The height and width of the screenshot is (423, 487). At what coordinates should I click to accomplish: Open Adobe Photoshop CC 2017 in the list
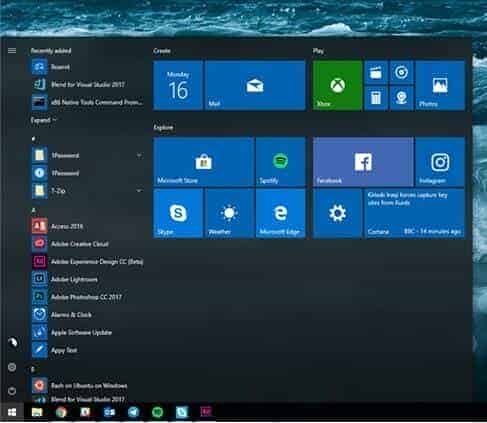click(87, 297)
